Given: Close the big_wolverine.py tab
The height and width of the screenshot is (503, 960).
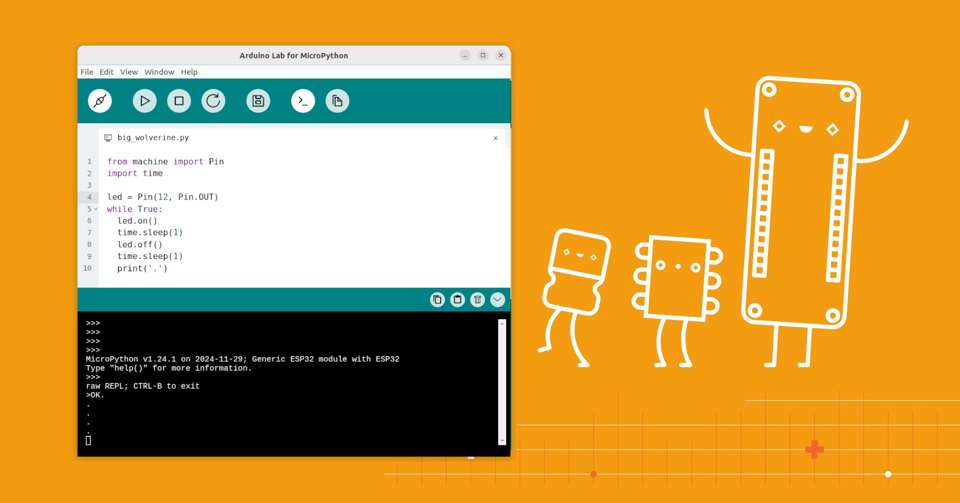Looking at the screenshot, I should pyautogui.click(x=495, y=138).
